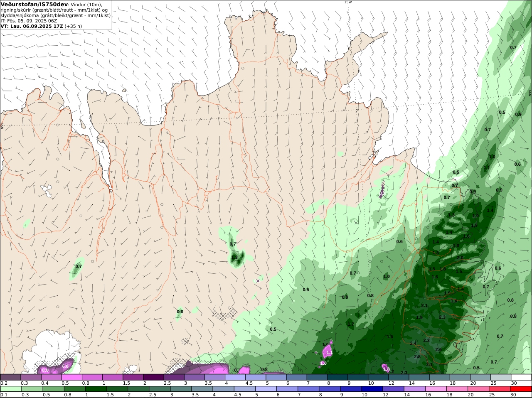This screenshot has width=532, height=398.
Task: Click the 2.8 precipitation value on the map
Action: tap(417, 357)
